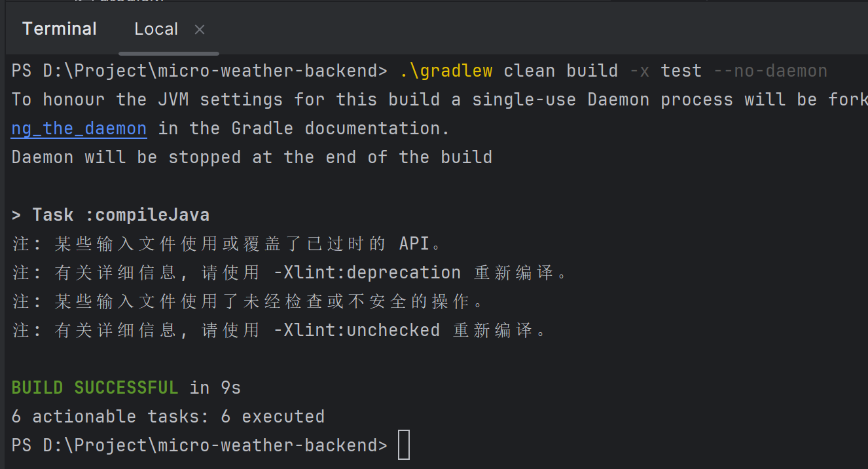Click the word 'clean' in the command
Viewport: 868px width, 469px height.
coord(530,71)
